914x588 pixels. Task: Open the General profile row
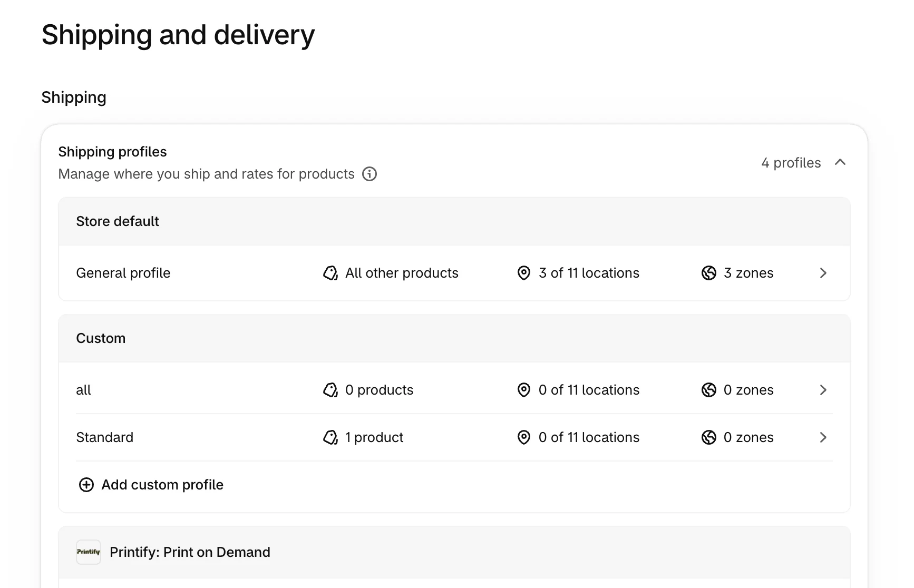click(x=454, y=273)
